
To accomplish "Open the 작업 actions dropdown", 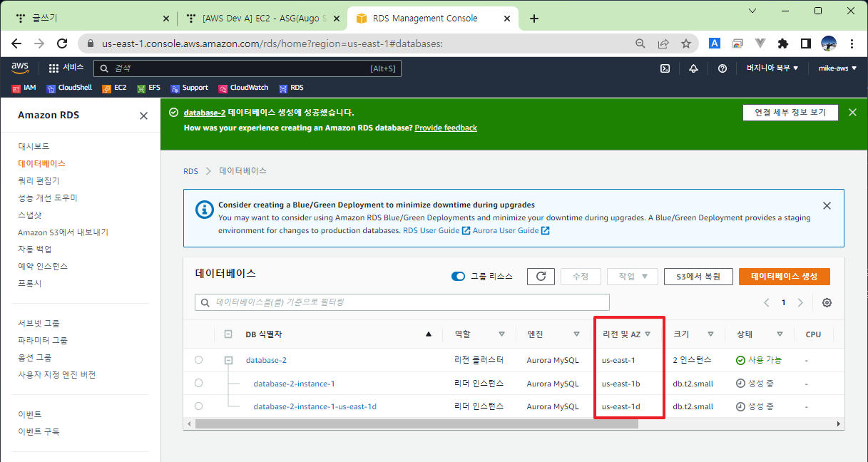I will [x=632, y=277].
